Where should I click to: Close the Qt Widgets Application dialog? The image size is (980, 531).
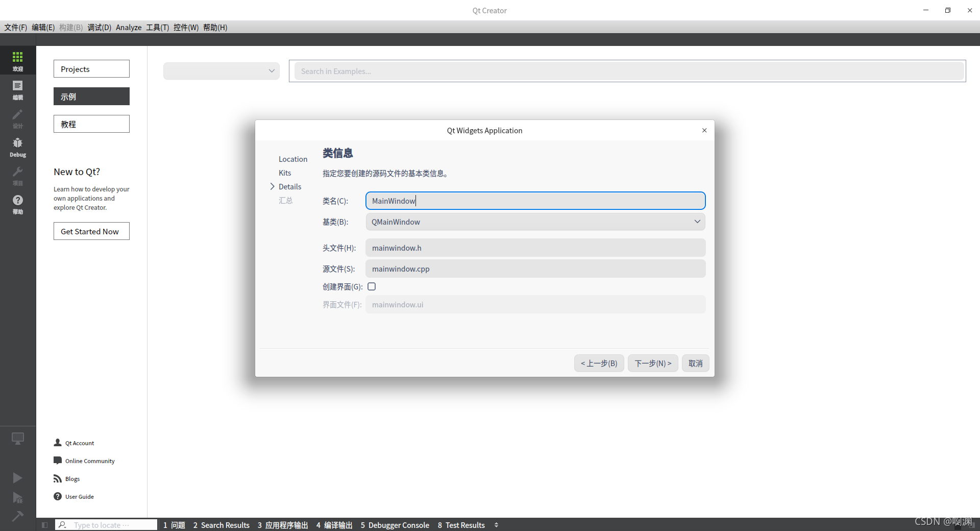click(x=704, y=130)
